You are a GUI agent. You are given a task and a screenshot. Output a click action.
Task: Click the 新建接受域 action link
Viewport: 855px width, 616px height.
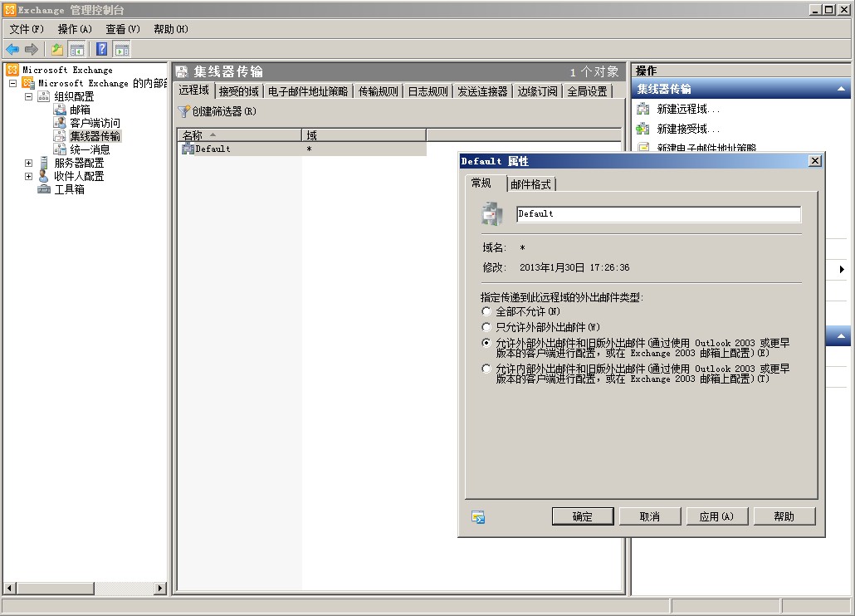(x=688, y=129)
